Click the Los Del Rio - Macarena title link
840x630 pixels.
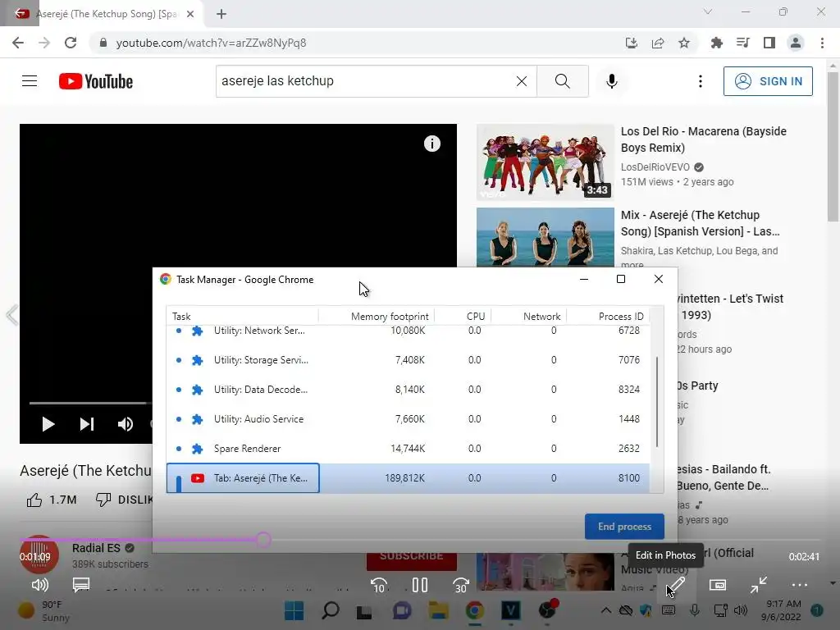click(x=703, y=139)
